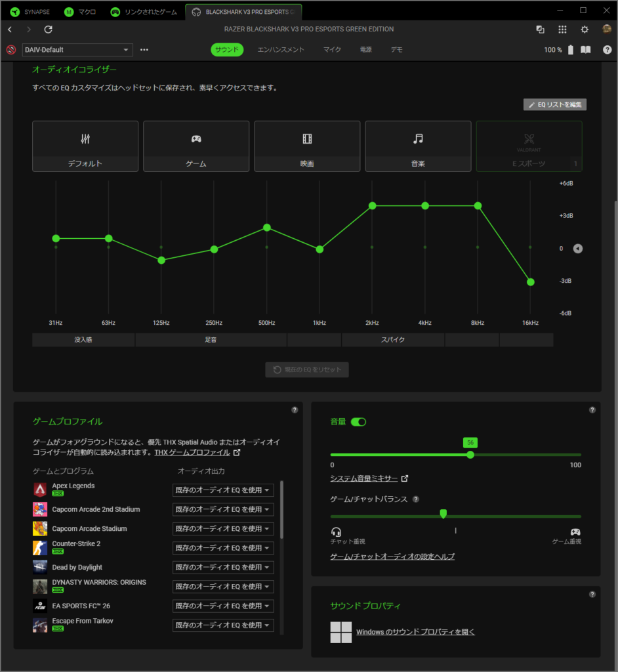Expand audio output dropdown for Apex Legends
This screenshot has height=672, width=618.
click(223, 490)
